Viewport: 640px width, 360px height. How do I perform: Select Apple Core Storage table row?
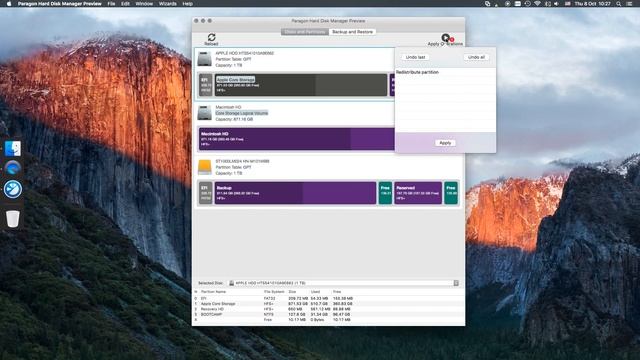tap(328, 304)
